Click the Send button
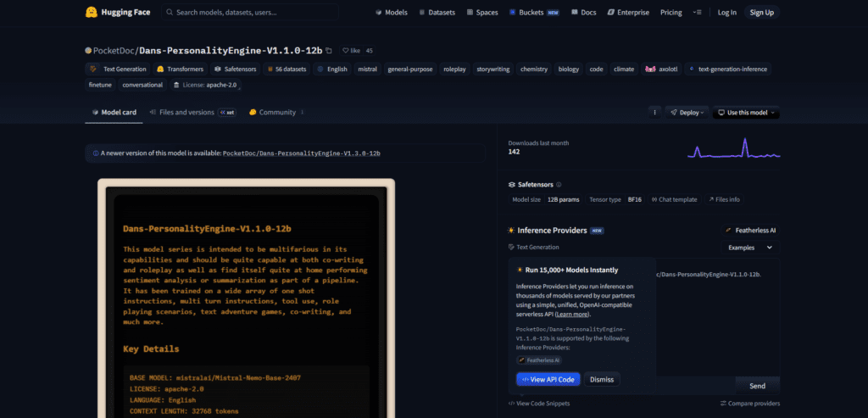 (757, 386)
